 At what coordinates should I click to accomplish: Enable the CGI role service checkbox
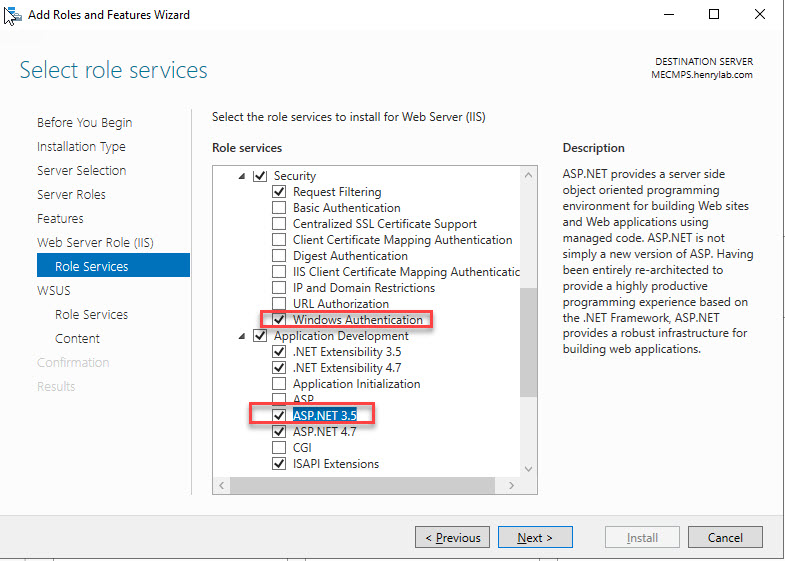pos(279,448)
